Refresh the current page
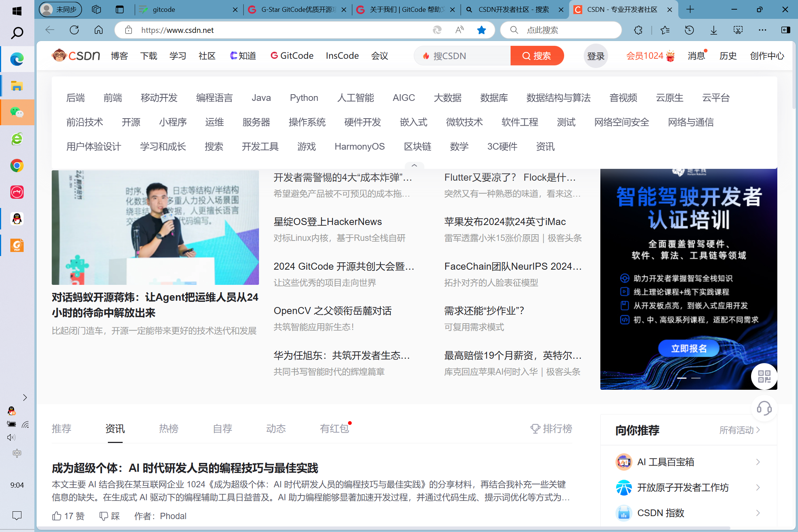798x532 pixels. (x=74, y=30)
